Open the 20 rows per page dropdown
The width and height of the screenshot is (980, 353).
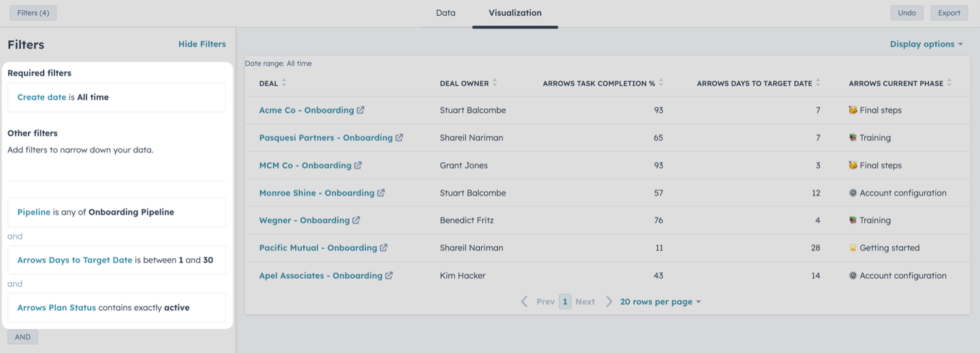tap(660, 302)
